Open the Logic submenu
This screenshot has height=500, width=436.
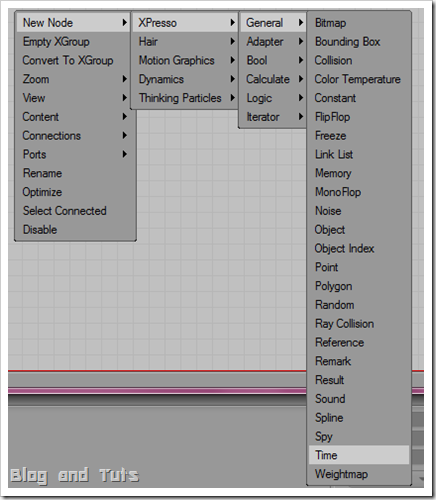(273, 98)
